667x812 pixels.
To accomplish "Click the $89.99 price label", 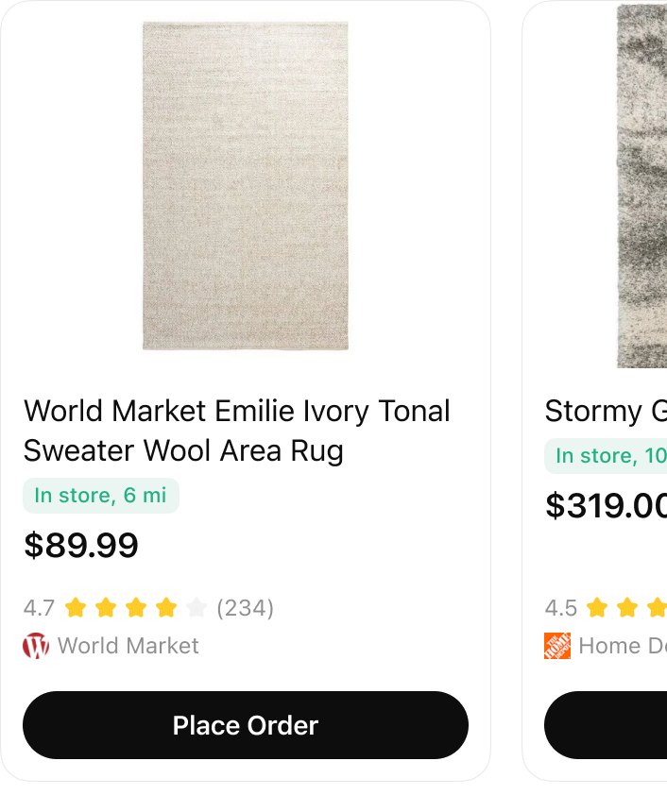I will [x=81, y=545].
